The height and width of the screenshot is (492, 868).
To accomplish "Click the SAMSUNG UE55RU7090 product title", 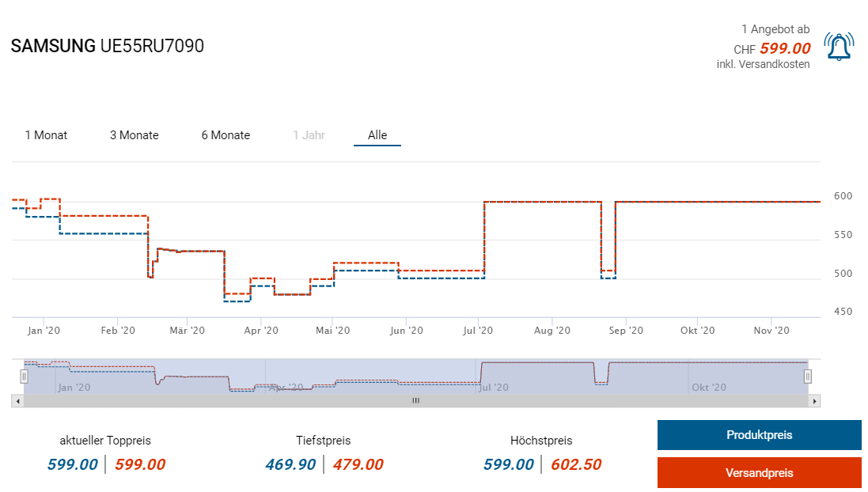I will point(108,46).
